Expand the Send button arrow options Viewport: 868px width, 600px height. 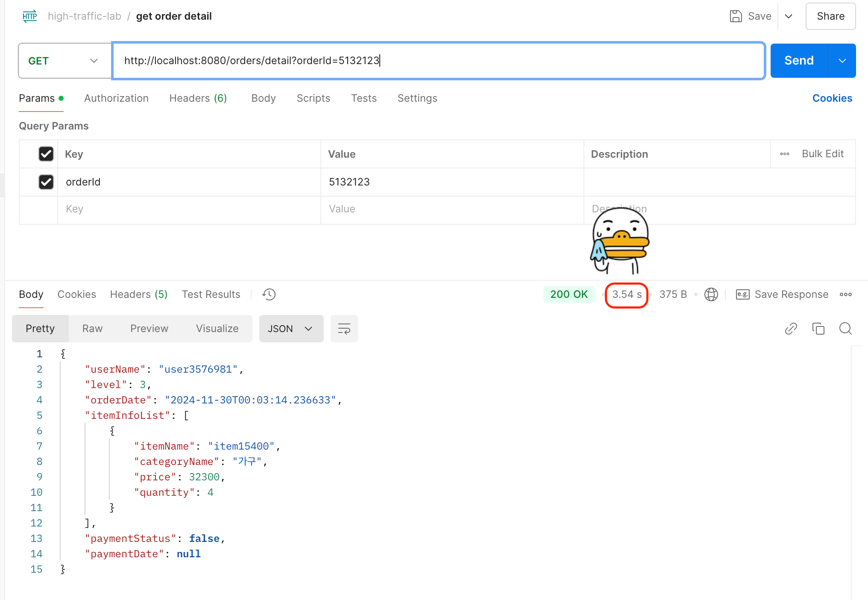[842, 61]
